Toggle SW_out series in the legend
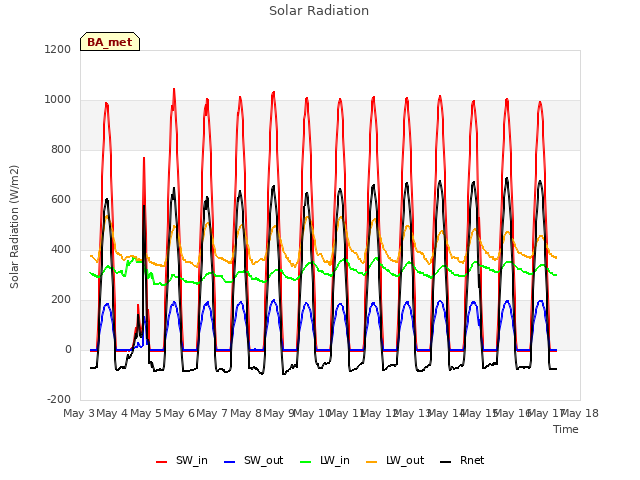The image size is (640, 480). (253, 460)
